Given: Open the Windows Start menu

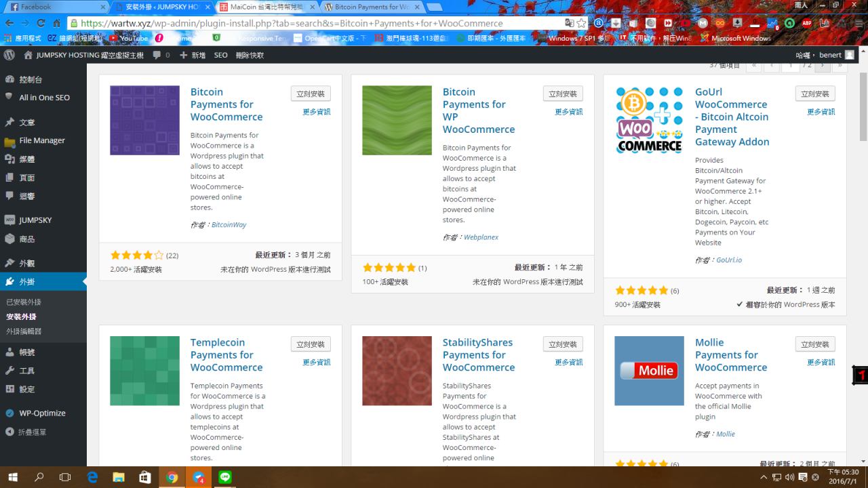Looking at the screenshot, I should pos(12,477).
